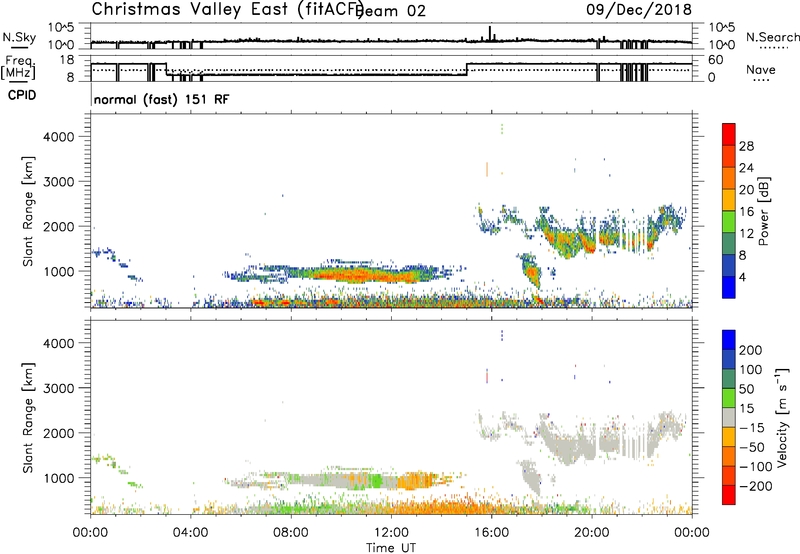Click the 'N.Search' legend label

coord(772,37)
